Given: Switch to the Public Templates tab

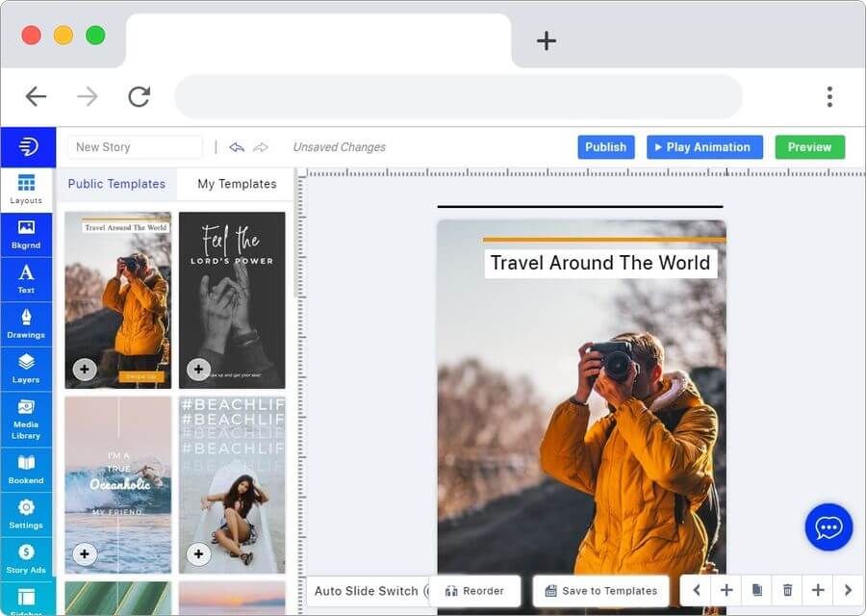Looking at the screenshot, I should point(116,184).
